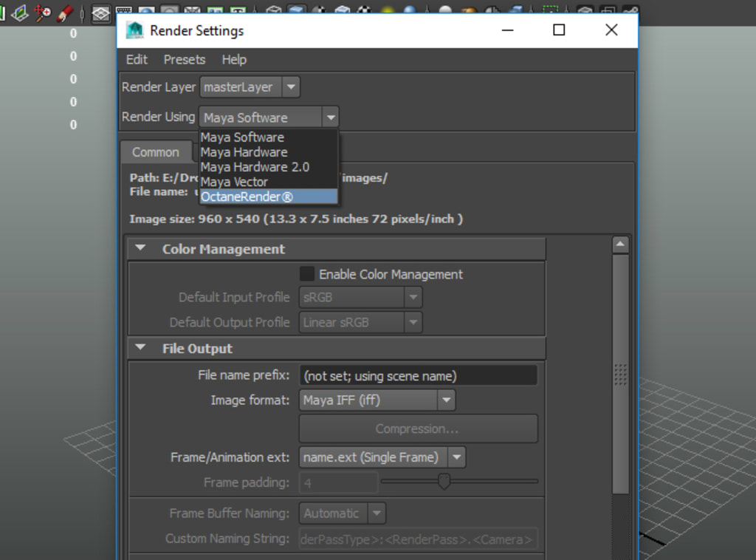The height and width of the screenshot is (560, 756).
Task: Open Frame Buffer Naming Automatic dropdown
Action: (x=343, y=513)
